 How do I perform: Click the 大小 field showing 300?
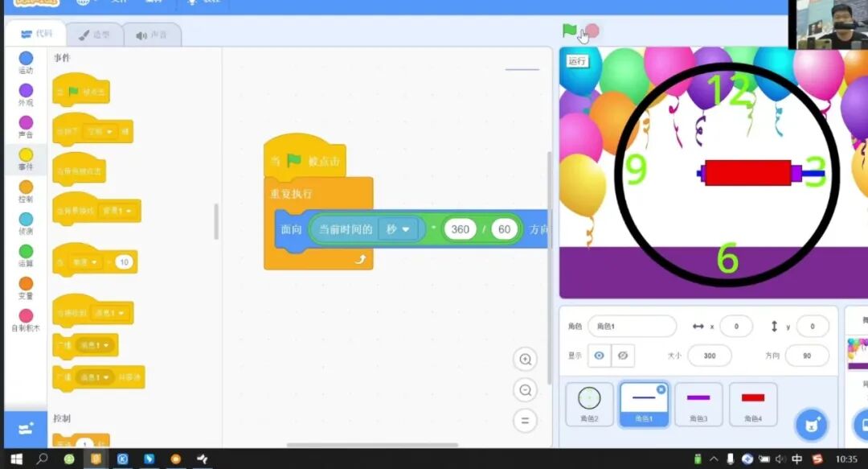[709, 355]
